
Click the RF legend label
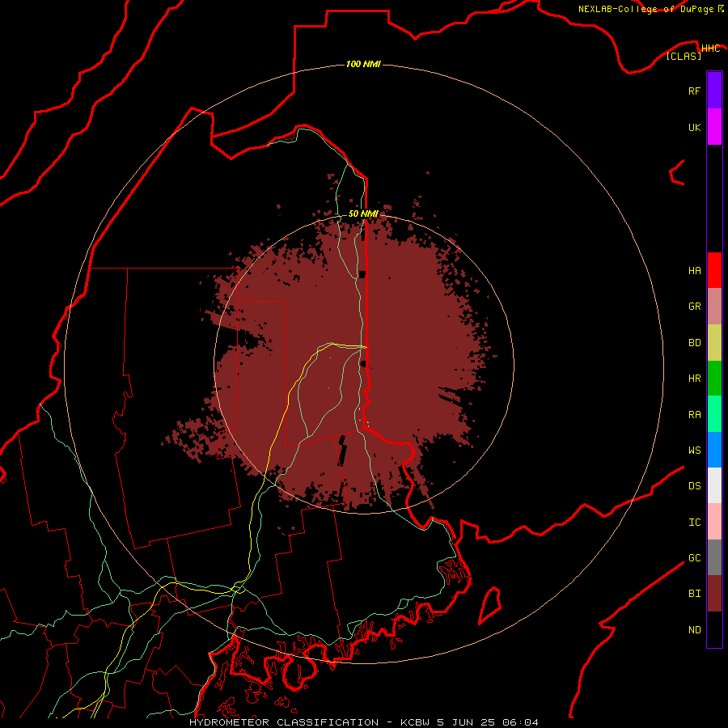pos(694,91)
